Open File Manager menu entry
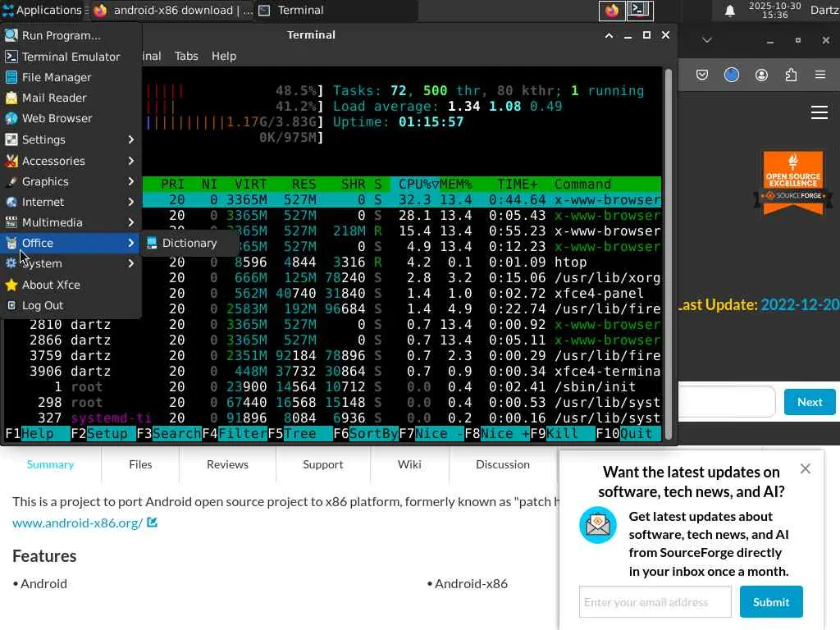 click(x=71, y=77)
